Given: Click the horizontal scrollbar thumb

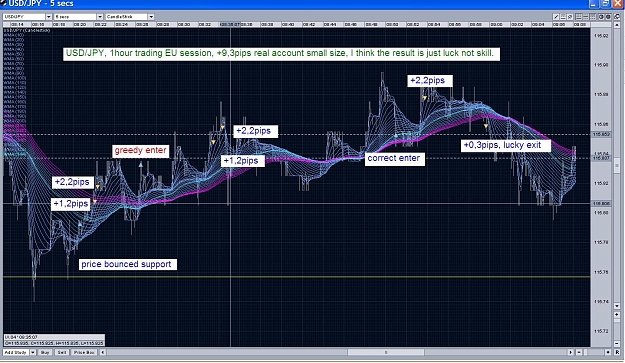Looking at the screenshot, I should point(385,352).
